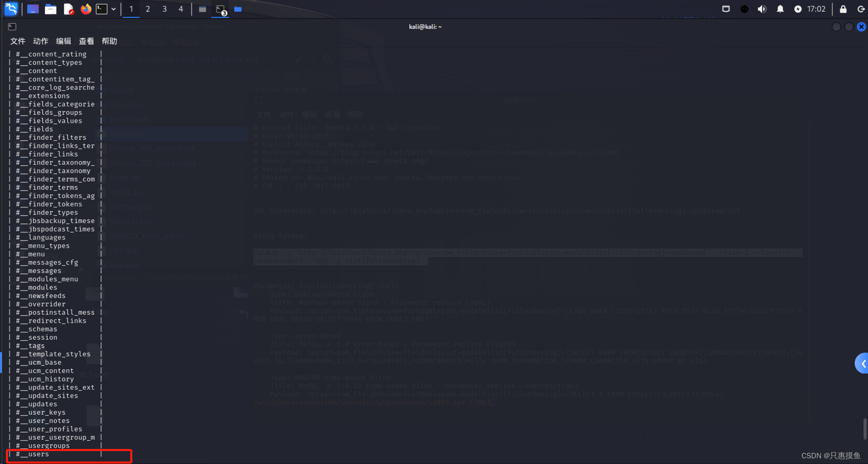Select the #__finder_types row

point(56,212)
